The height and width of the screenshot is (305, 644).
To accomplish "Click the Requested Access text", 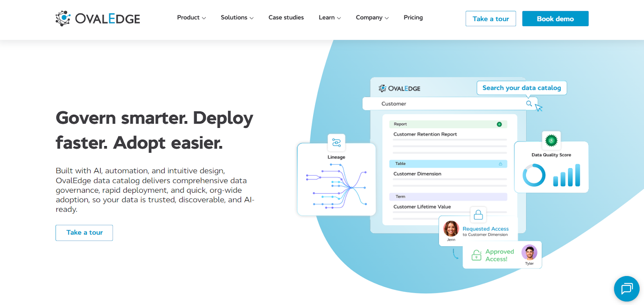I will click(x=485, y=229).
